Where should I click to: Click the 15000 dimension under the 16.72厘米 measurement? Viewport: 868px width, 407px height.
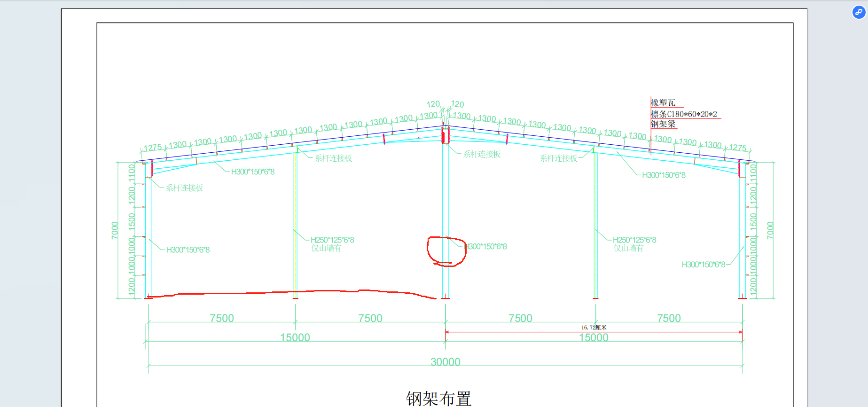coord(594,337)
